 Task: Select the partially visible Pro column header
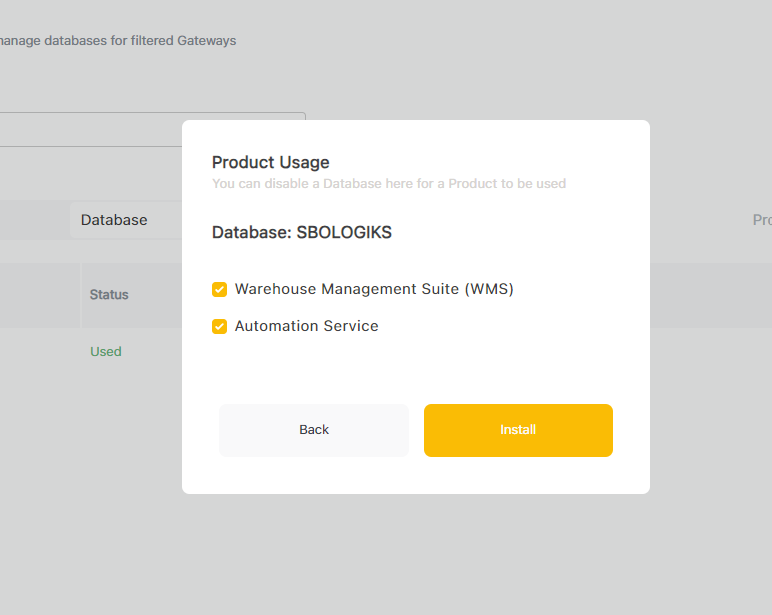tap(761, 220)
